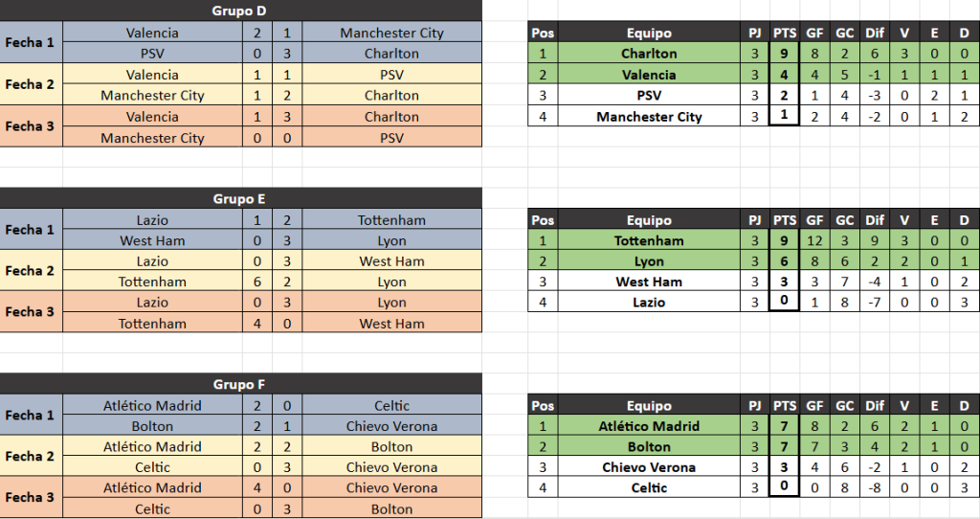Select Lazio in the Grupo E standings

click(649, 303)
